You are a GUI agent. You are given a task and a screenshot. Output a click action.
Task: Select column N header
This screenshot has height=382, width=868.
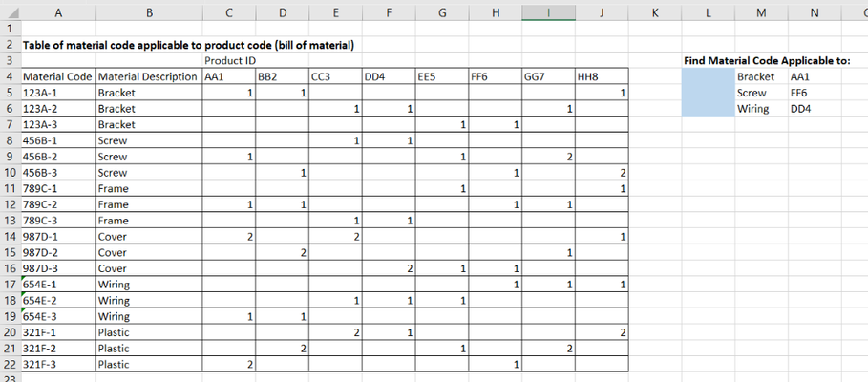(815, 13)
